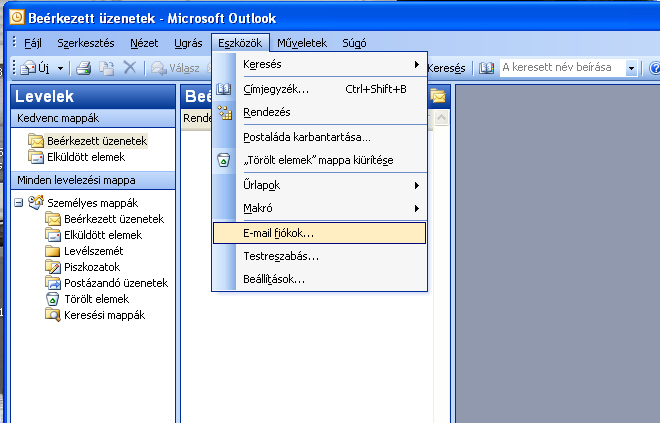Click the Help icon at the toolbar's right end
Viewport: 660px width, 423px height.
pyautogui.click(x=653, y=68)
